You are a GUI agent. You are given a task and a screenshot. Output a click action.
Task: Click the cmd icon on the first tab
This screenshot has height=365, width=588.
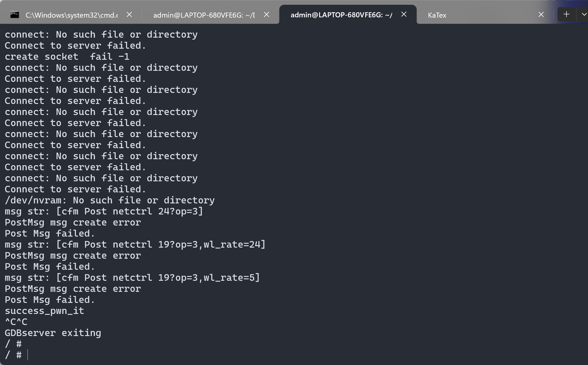coord(15,15)
